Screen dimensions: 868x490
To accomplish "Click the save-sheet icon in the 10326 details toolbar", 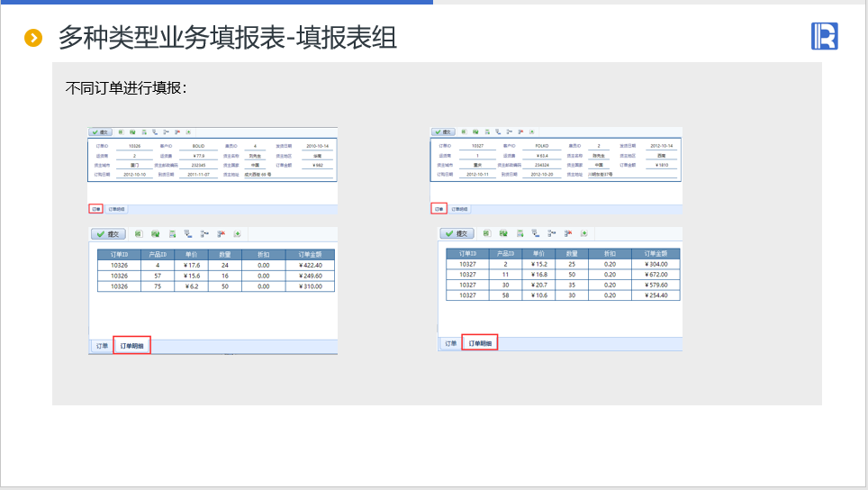I will coord(172,234).
